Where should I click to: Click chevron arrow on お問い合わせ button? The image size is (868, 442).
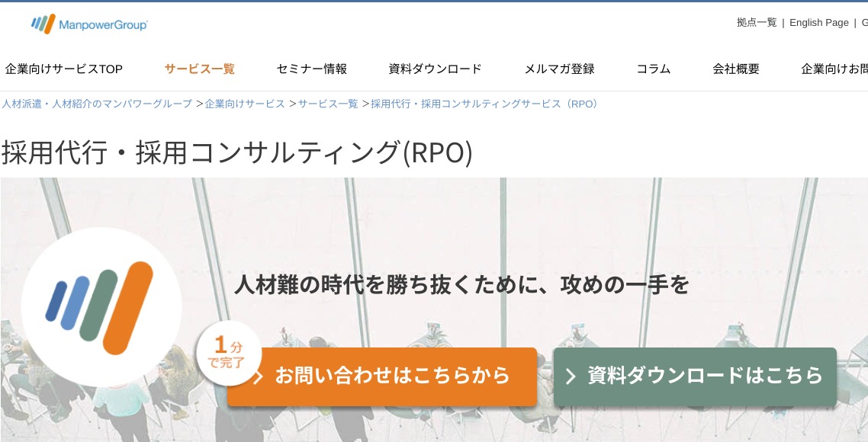pyautogui.click(x=257, y=377)
